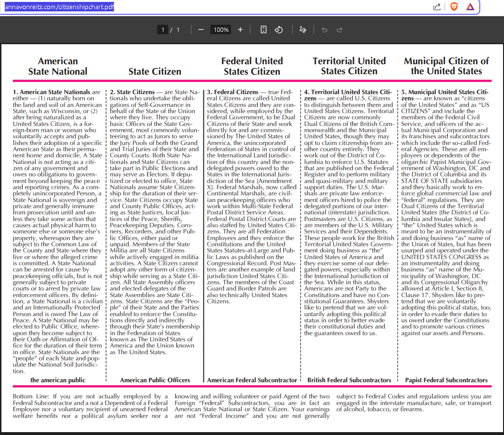Viewport: 504px width, 435px height.
Task: Click the "American State National" heading
Action: [58, 67]
